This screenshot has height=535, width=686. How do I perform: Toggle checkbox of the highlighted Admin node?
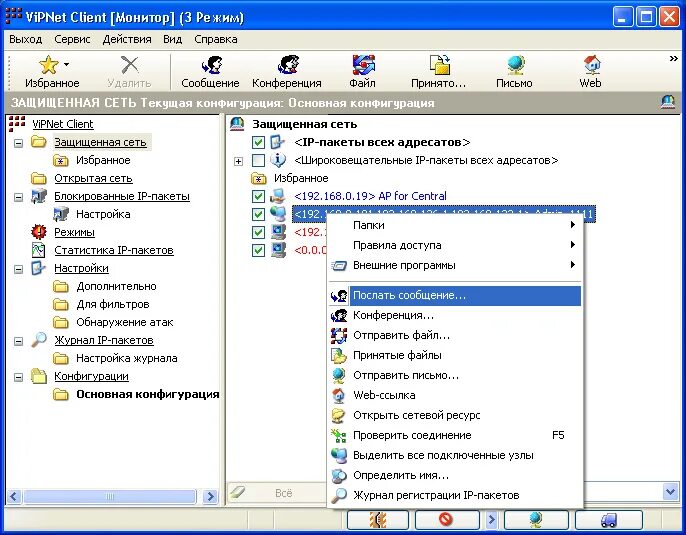pos(258,214)
